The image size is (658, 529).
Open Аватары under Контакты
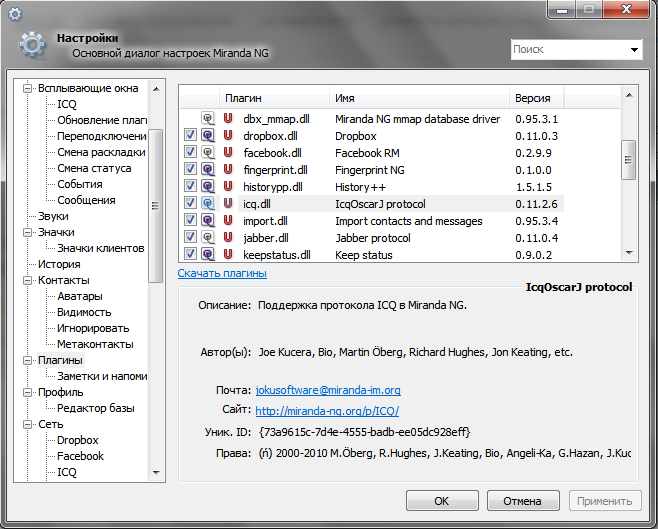(80, 296)
